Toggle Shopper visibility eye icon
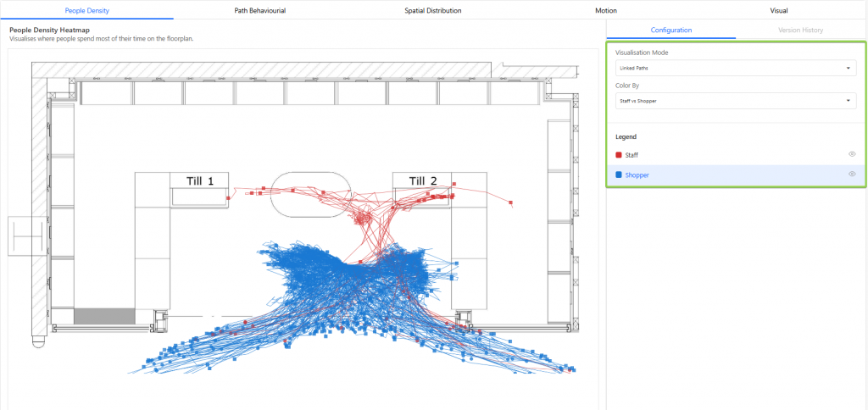Image resolution: width=868 pixels, height=410 pixels. pyautogui.click(x=852, y=175)
